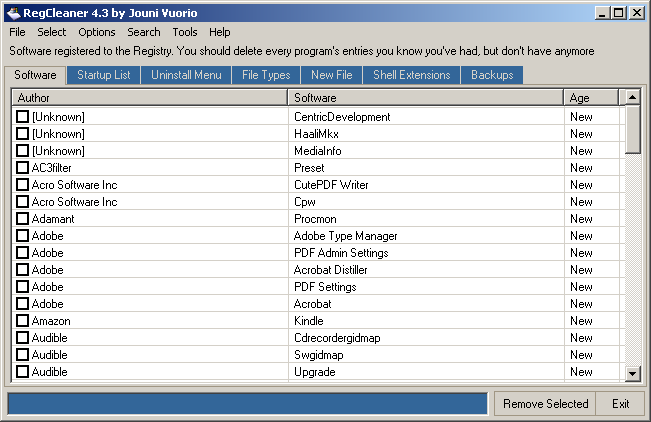
Task: Enable checkbox for Adamant Procmon
Action: point(23,219)
